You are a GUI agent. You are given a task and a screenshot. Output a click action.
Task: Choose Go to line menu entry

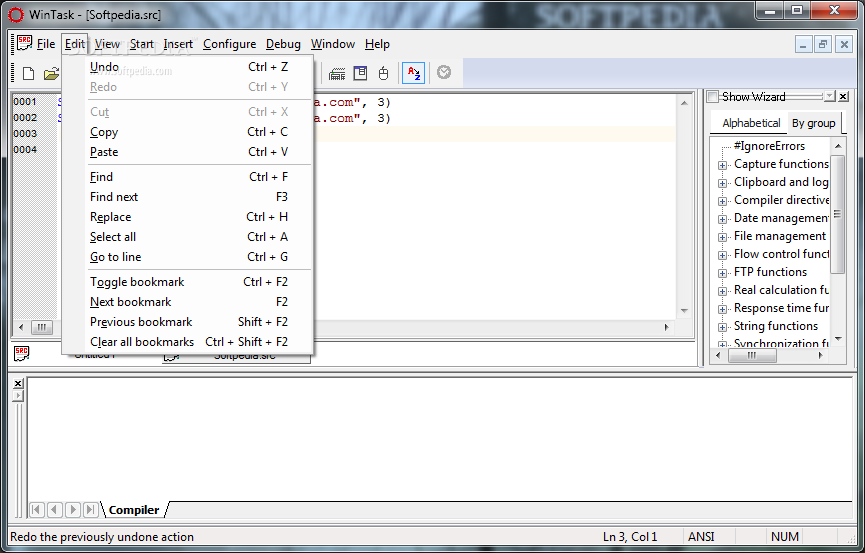(189, 257)
